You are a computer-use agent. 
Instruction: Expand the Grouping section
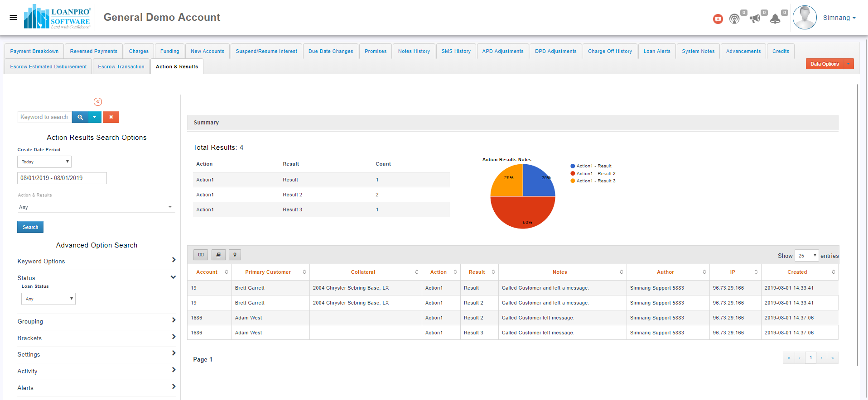96,321
